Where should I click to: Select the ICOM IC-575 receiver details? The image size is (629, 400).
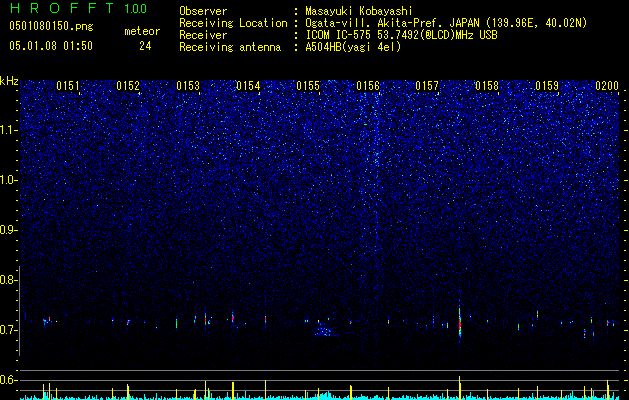401,35
